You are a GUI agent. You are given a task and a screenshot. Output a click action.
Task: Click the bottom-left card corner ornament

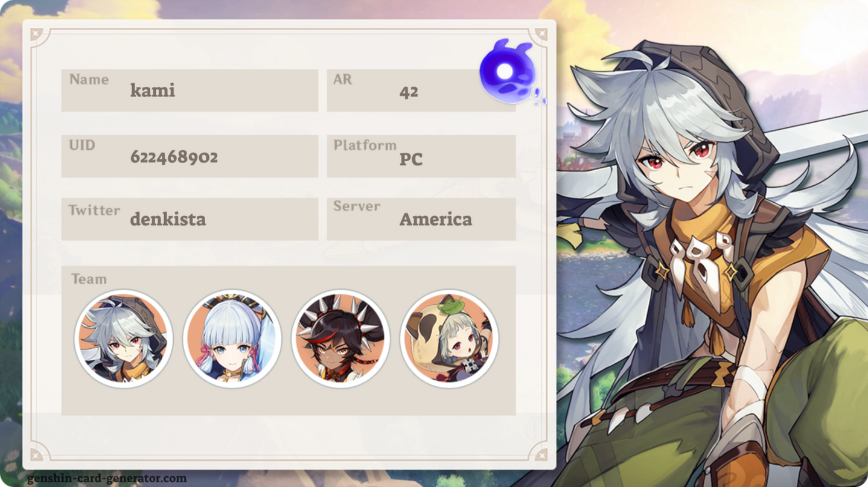click(x=37, y=453)
